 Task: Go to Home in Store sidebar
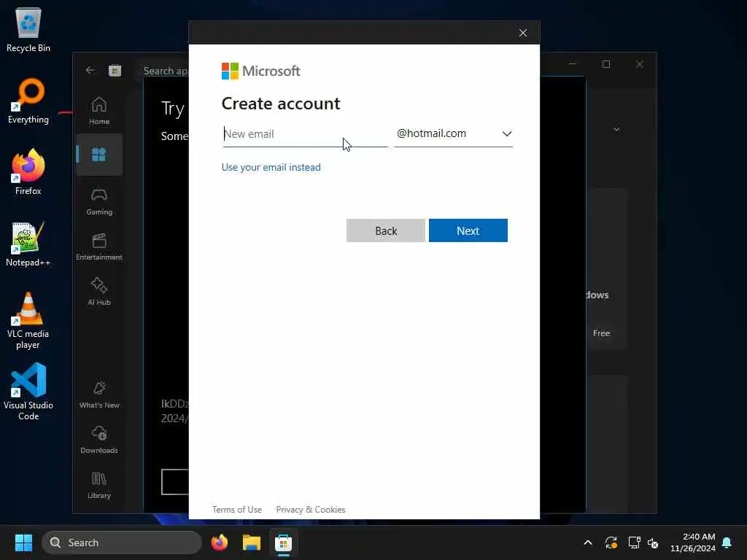tap(99, 111)
